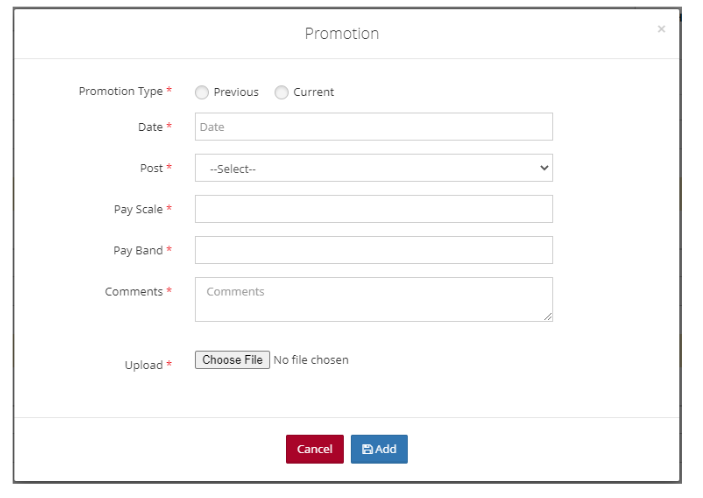The width and height of the screenshot is (703, 498).
Task: Click into the Pay Band field
Action: (x=373, y=250)
